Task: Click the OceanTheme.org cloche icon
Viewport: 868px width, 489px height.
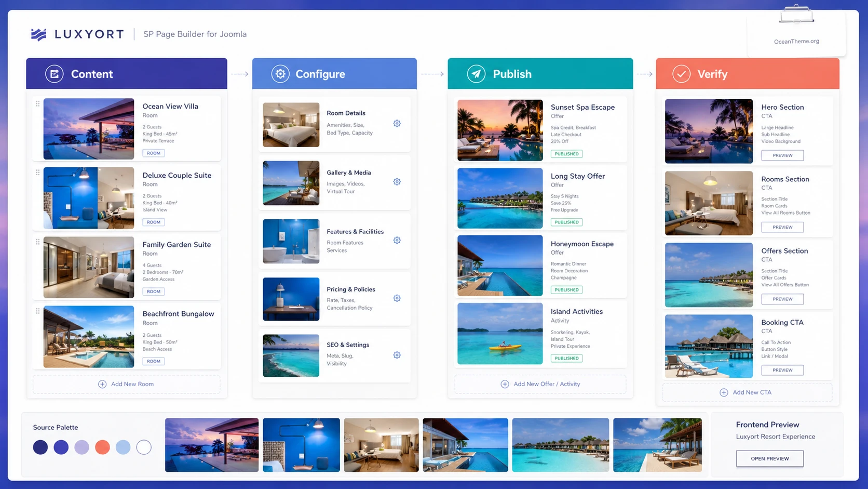Action: click(796, 15)
